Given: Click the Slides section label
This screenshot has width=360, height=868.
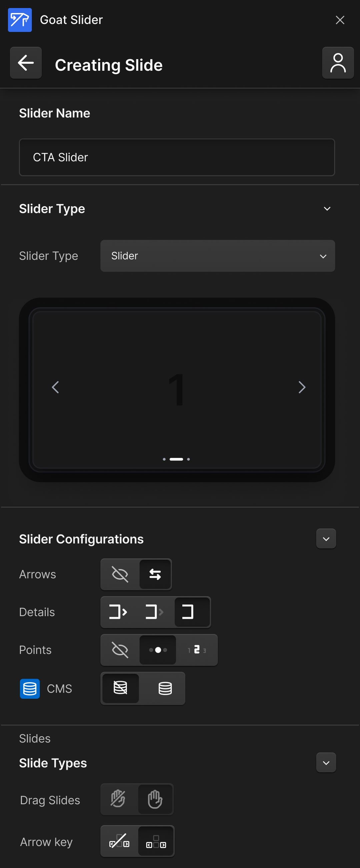Looking at the screenshot, I should (35, 738).
